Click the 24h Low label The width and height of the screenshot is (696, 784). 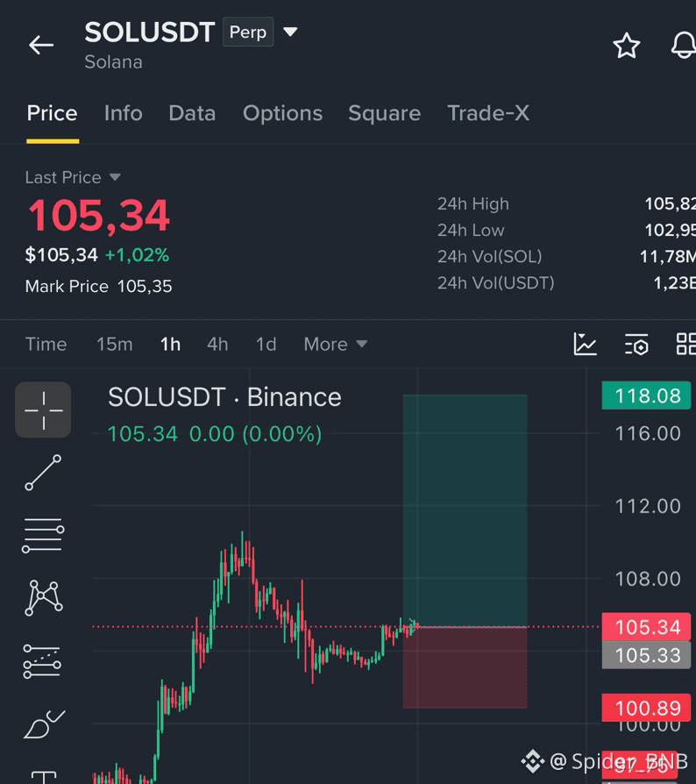(x=471, y=231)
